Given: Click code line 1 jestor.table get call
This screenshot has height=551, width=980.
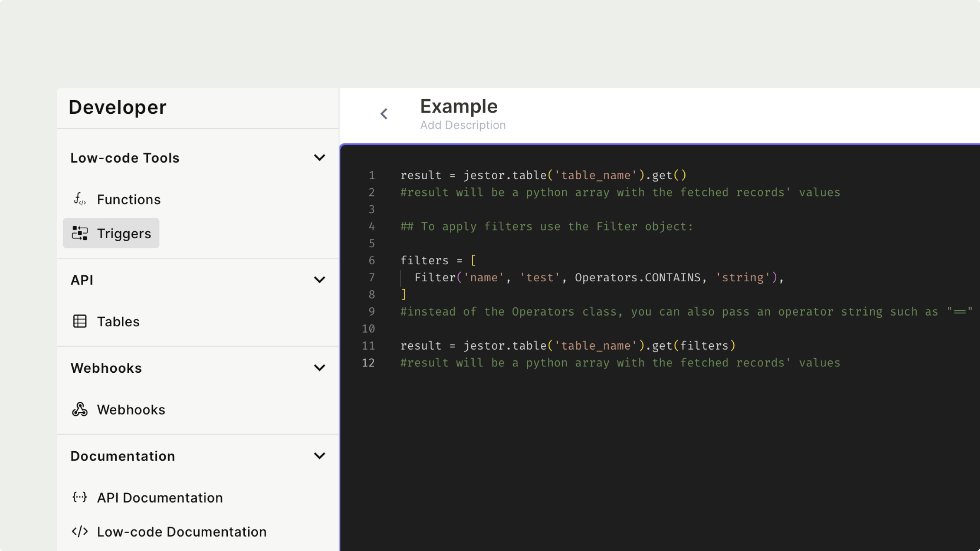Looking at the screenshot, I should pyautogui.click(x=543, y=175).
